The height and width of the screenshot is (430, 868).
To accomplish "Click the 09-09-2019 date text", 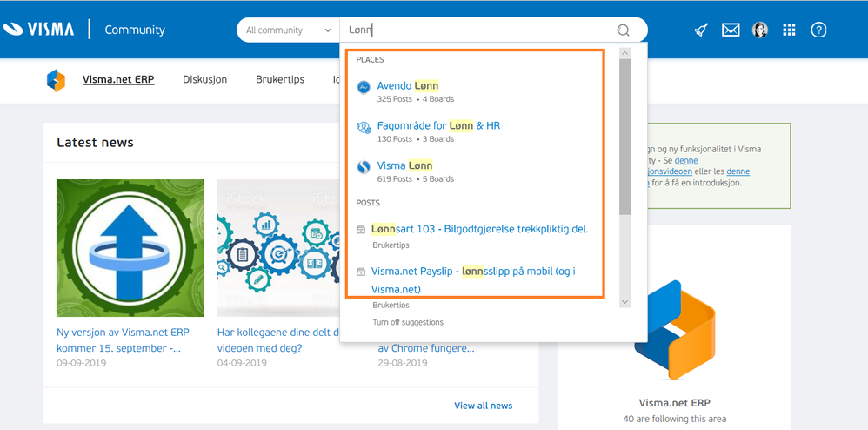I will (82, 363).
